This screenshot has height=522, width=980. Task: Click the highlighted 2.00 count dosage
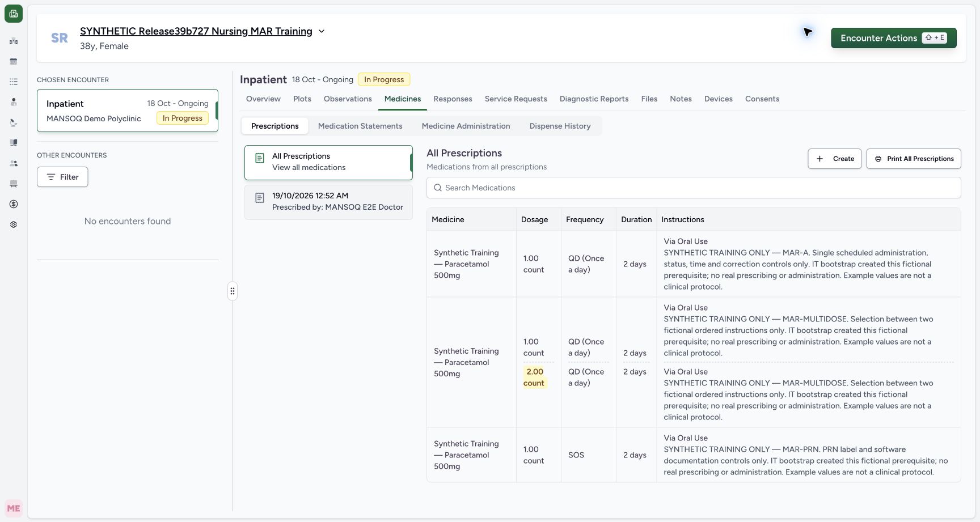(534, 377)
